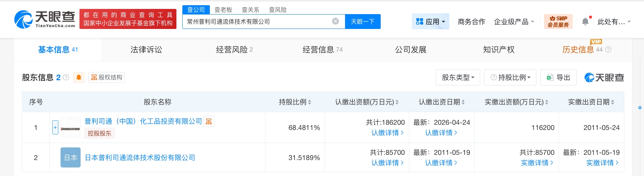This screenshot has height=176, width=644.
Task: Open the notification bell in top bar
Action: point(585,22)
